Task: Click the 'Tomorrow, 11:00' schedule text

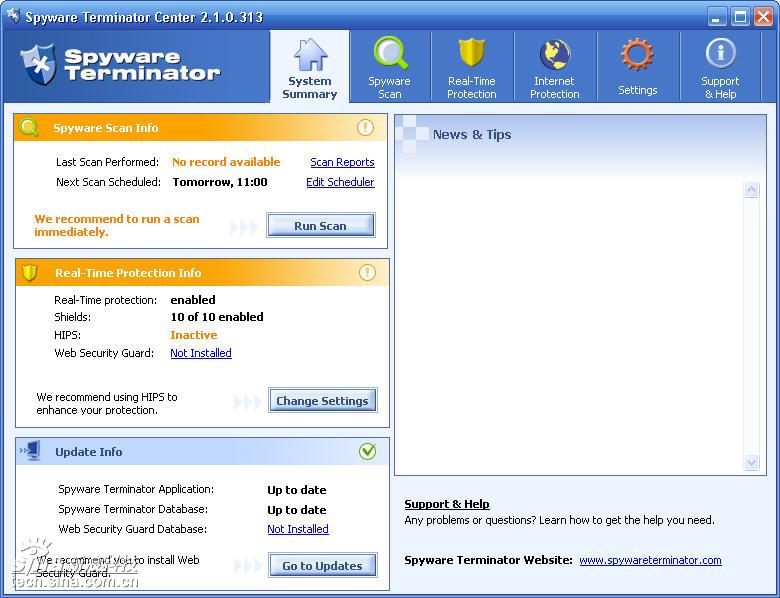Action: [x=220, y=182]
